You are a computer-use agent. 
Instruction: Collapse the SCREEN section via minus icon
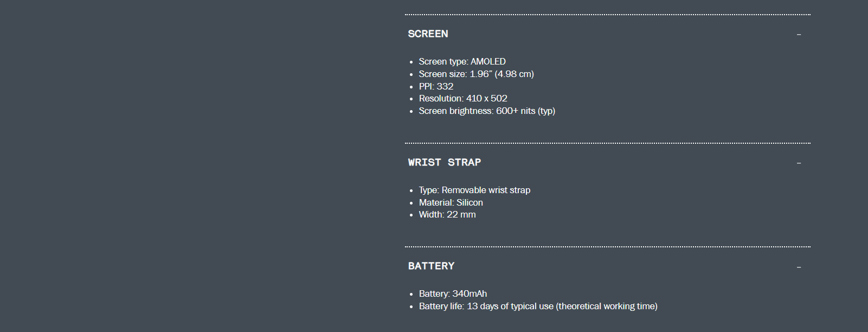pos(799,35)
